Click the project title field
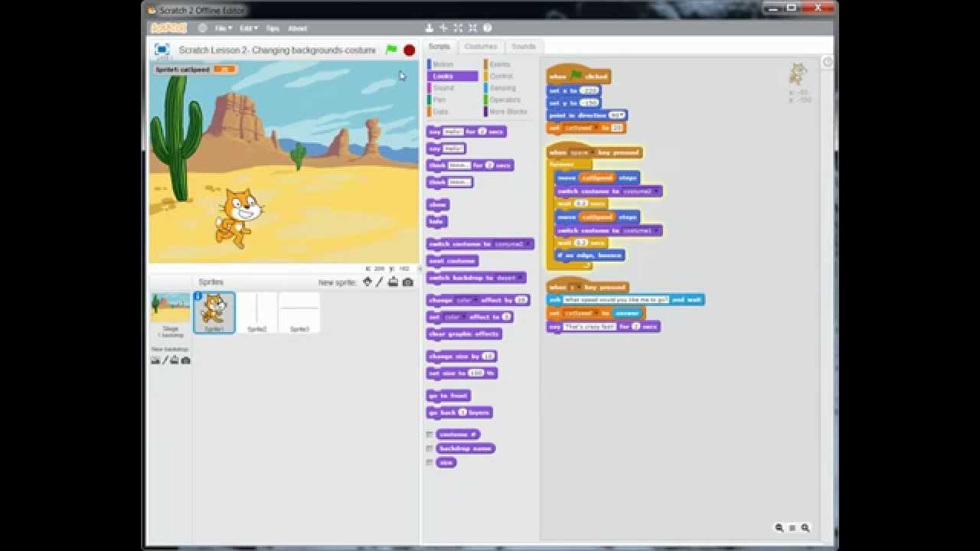Image resolution: width=980 pixels, height=551 pixels. (277, 50)
